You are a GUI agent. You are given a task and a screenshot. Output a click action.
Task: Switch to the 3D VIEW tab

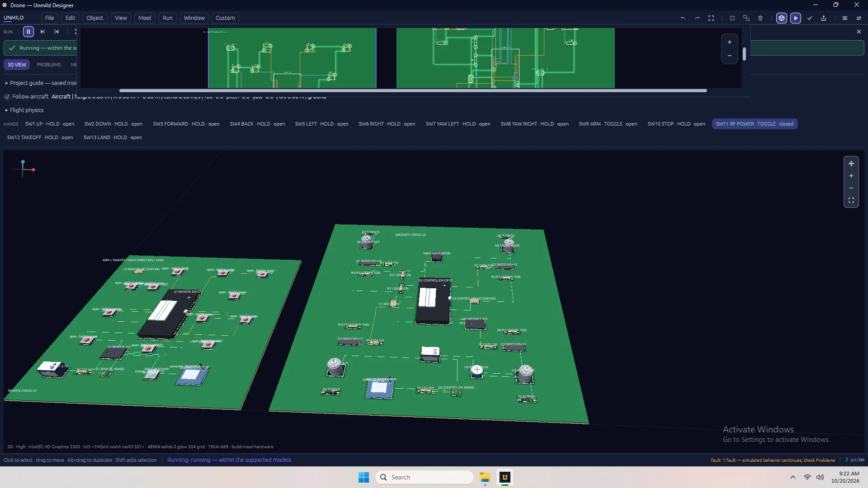[17, 65]
